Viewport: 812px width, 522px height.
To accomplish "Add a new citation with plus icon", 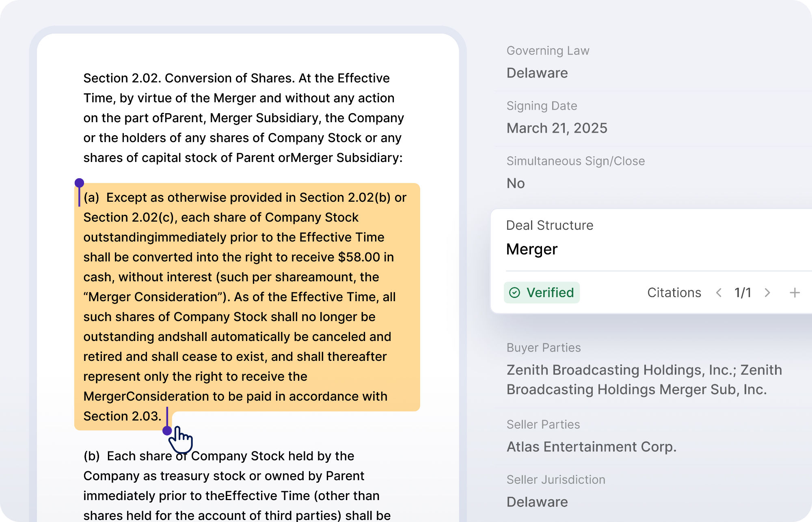I will coord(795,293).
